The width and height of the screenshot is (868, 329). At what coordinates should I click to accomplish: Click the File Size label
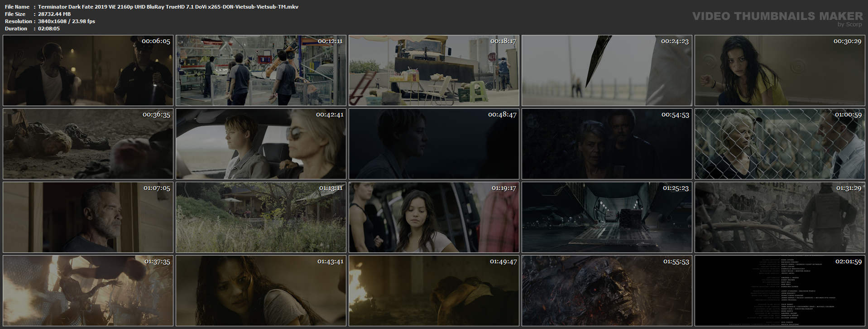pos(15,14)
